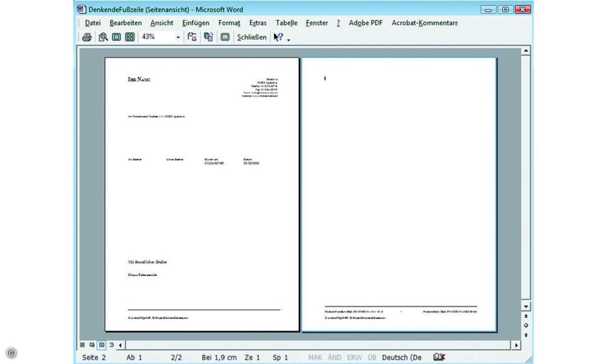Open the Tabelle menu
Image resolution: width=607 pixels, height=364 pixels.
click(286, 23)
